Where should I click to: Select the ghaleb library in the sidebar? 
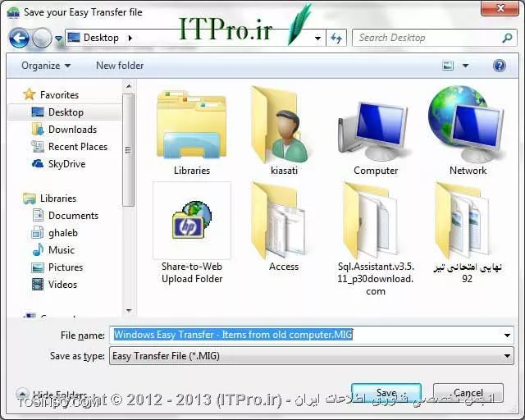point(63,233)
